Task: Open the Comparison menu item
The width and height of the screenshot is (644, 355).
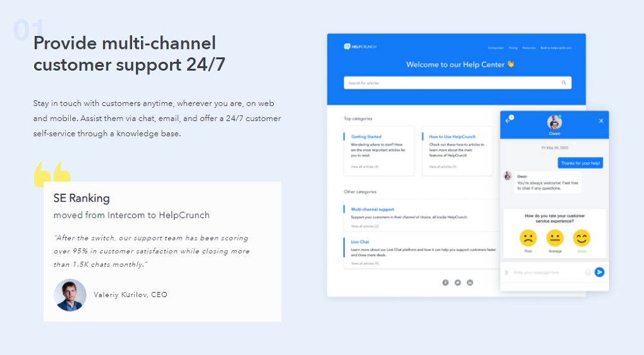Action: pyautogui.click(x=496, y=48)
